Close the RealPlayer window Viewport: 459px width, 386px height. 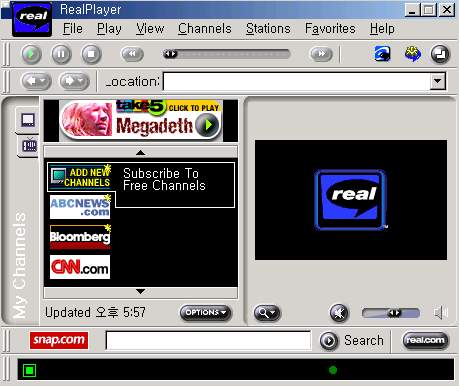tap(447, 10)
